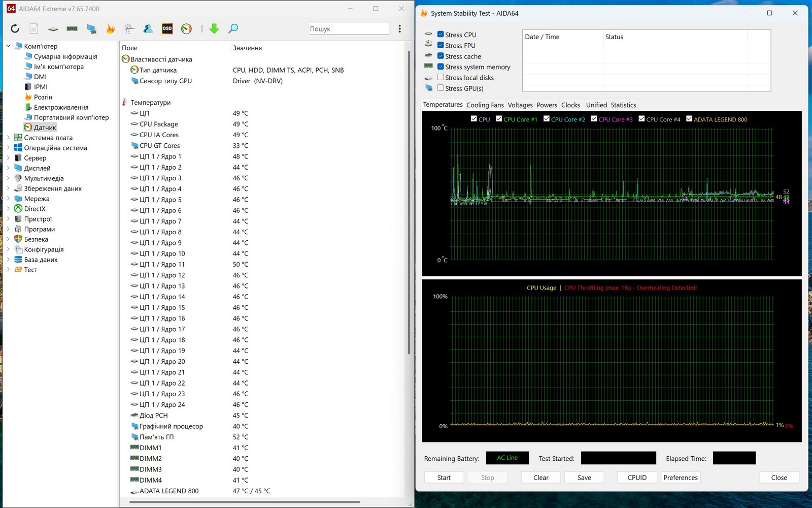Uncheck Stress FPU checkbox

pos(441,45)
